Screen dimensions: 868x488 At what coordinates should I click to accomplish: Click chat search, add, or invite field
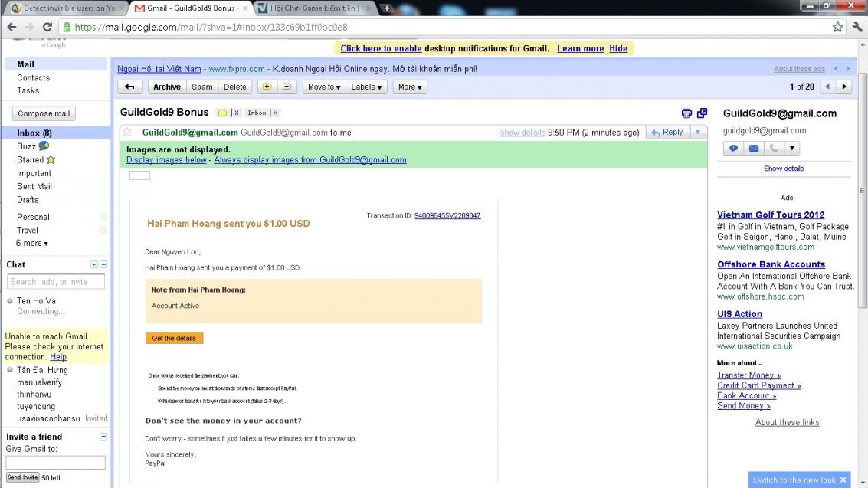coord(55,282)
